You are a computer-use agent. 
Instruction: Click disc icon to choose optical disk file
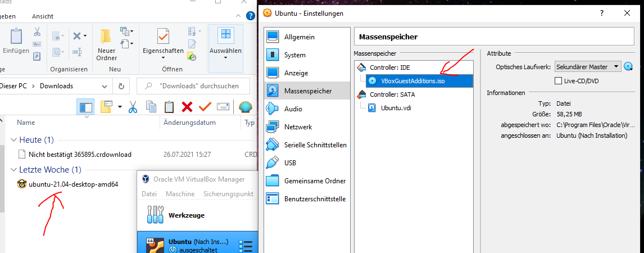coord(628,66)
